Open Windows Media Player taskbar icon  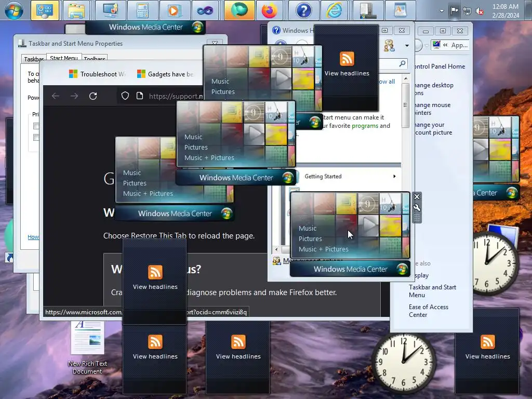click(x=174, y=10)
